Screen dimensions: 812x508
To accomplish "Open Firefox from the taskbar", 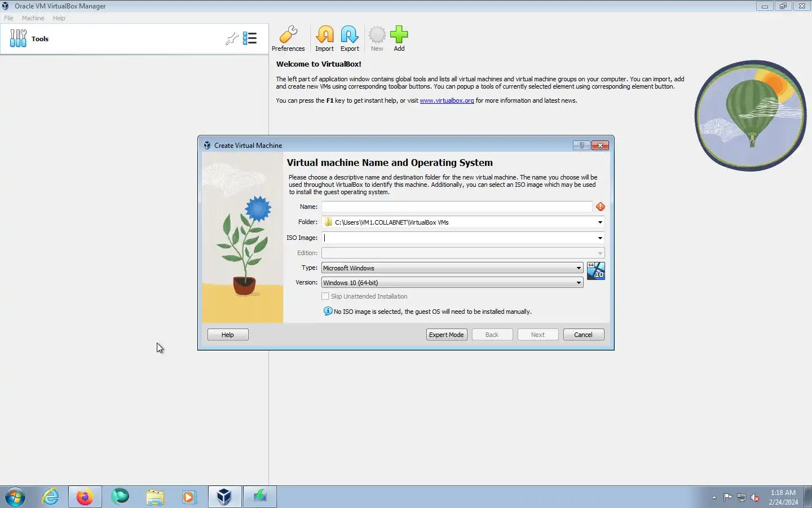I will [x=85, y=497].
